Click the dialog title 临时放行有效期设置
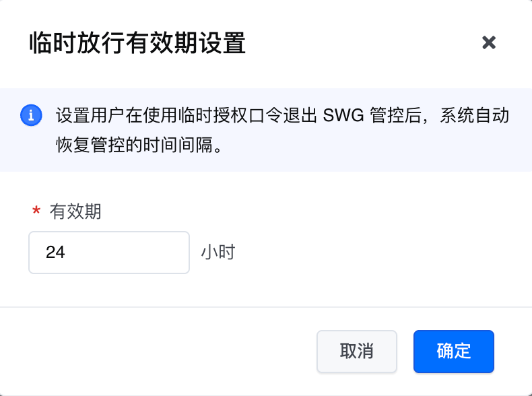532x396 pixels. tap(137, 43)
